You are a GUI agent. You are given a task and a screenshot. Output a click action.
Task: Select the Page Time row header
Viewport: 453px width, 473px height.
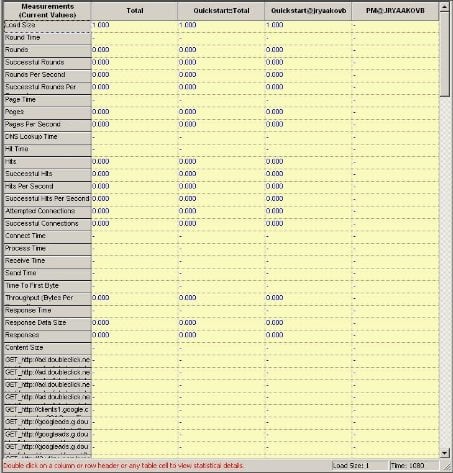47,101
